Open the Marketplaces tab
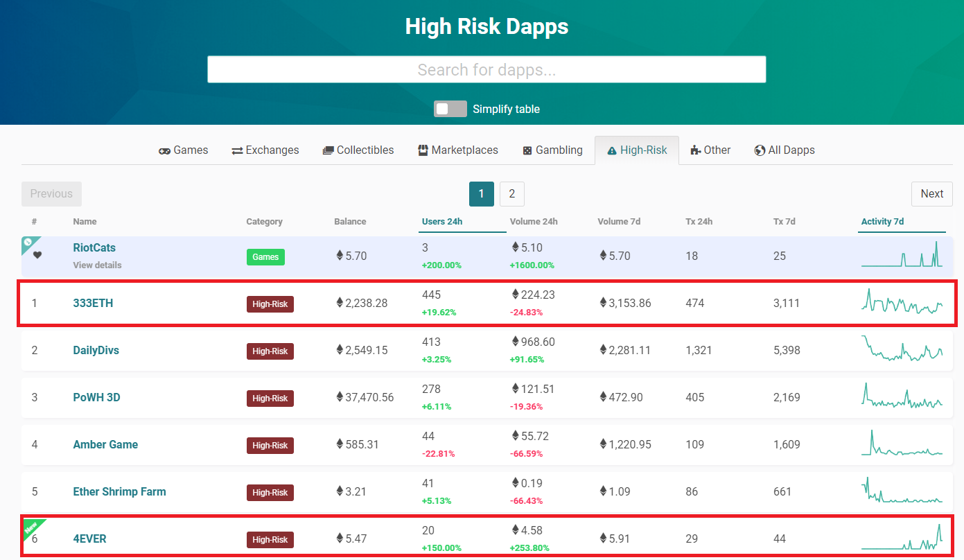 [458, 150]
